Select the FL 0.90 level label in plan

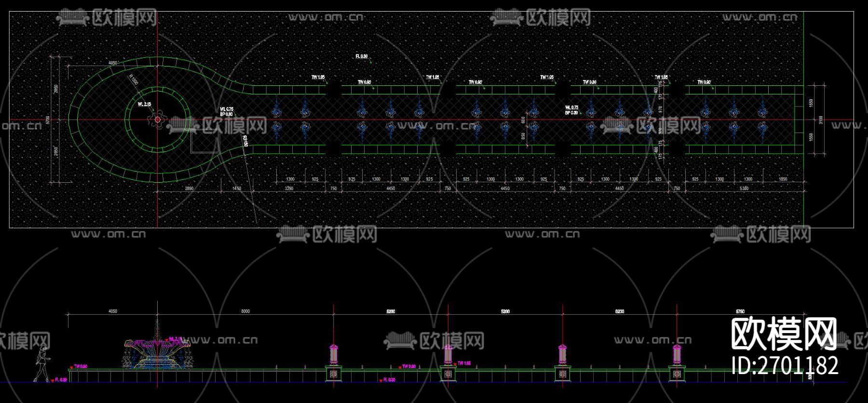click(x=362, y=56)
